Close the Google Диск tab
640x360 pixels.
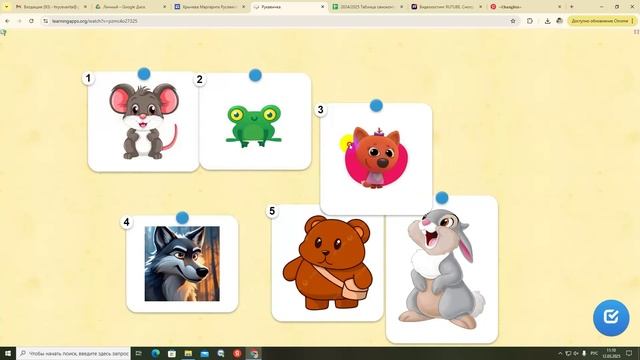tap(164, 7)
